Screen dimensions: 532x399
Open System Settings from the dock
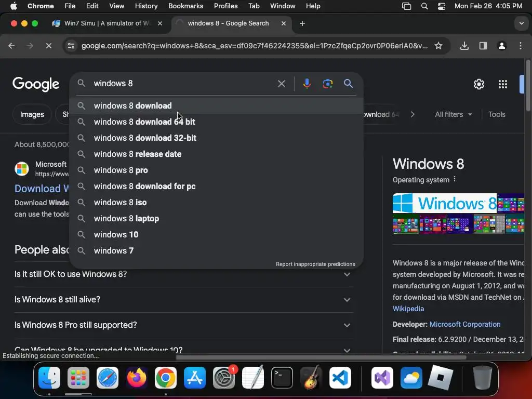(224, 378)
